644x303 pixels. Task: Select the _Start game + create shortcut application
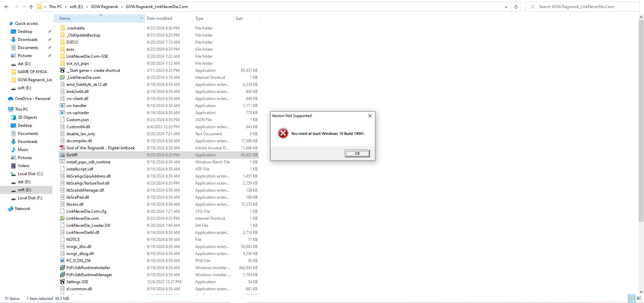pos(93,70)
